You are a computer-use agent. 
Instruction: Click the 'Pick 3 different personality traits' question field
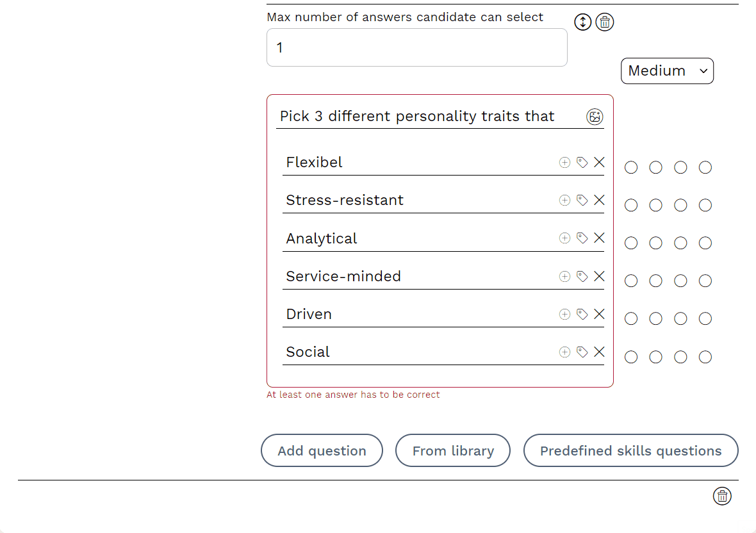point(429,117)
